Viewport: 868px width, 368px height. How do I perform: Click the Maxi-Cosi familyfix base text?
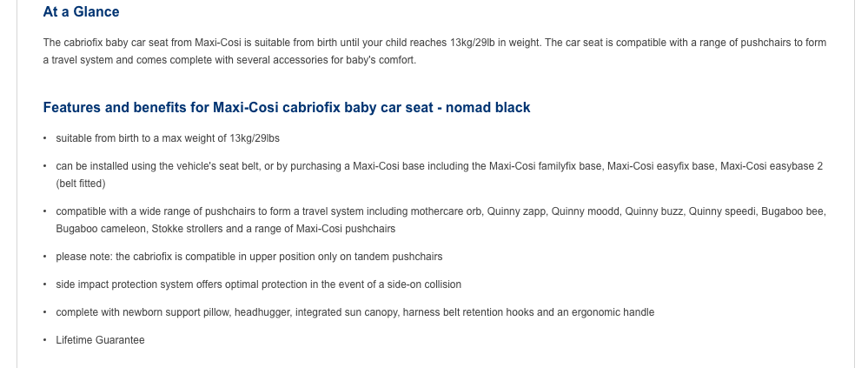[x=546, y=166]
